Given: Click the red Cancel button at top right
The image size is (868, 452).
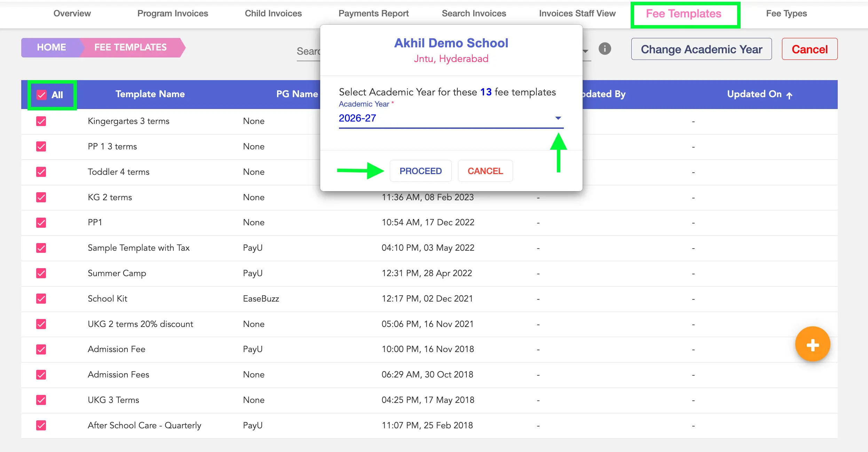Looking at the screenshot, I should tap(810, 49).
